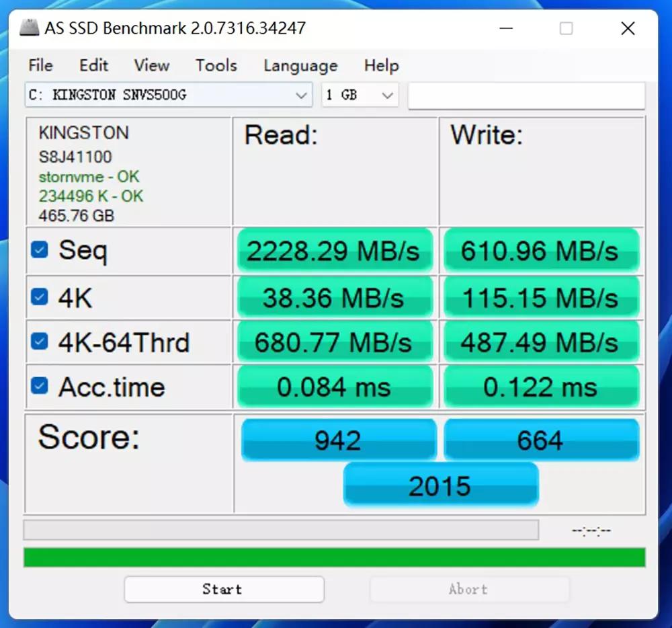Maximize the AS SSD Benchmark window
The width and height of the screenshot is (672, 628).
566,28
